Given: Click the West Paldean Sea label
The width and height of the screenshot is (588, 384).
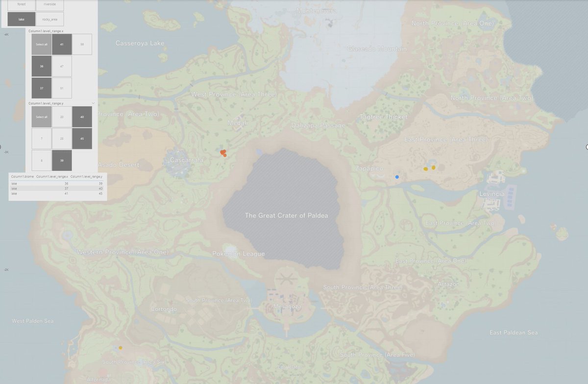Looking at the screenshot, I should pos(33,321).
